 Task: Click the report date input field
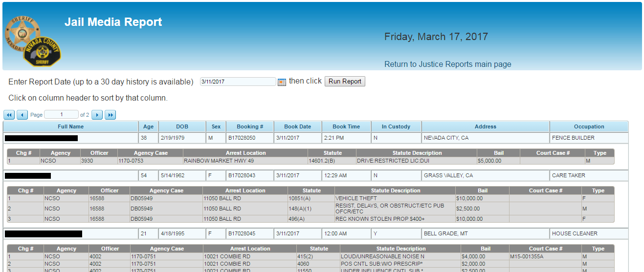pos(238,82)
